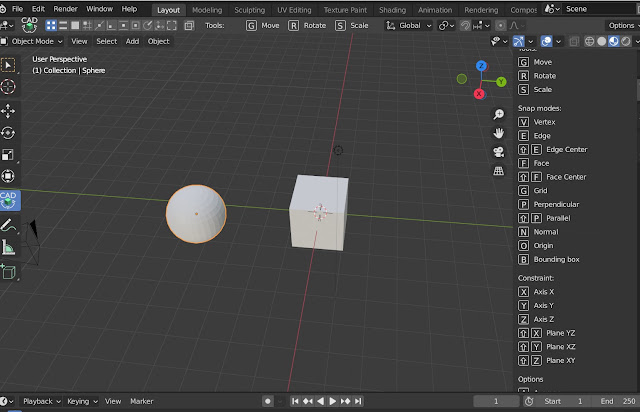This screenshot has height=412, width=640.
Task: Select the Select Box tool
Action: click(8, 65)
